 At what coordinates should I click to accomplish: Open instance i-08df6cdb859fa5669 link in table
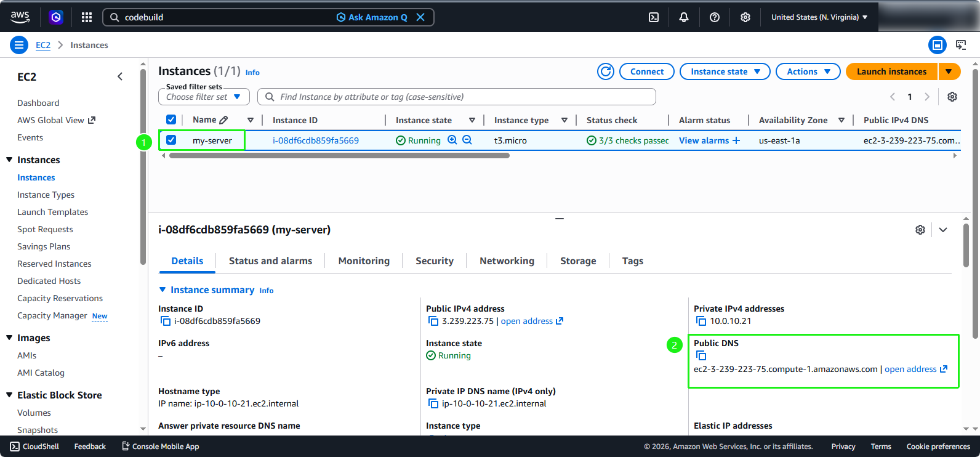[316, 140]
